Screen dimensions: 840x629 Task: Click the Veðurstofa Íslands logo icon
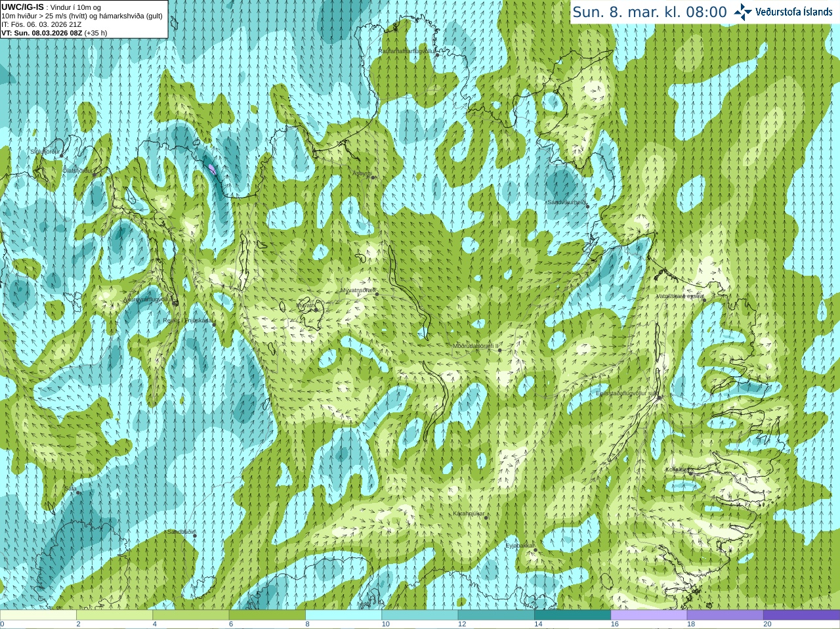coord(743,11)
